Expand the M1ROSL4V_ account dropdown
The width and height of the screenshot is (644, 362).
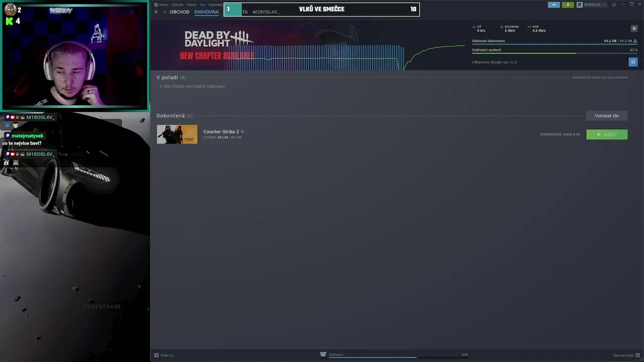[x=591, y=5]
